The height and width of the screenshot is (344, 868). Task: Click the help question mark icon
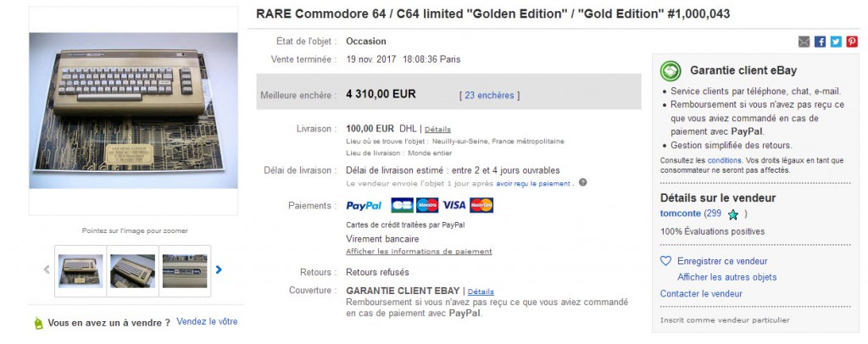pos(583,182)
